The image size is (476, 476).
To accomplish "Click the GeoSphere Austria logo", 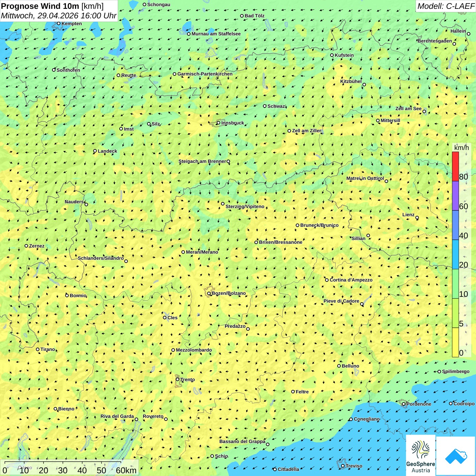I will pos(421,455).
